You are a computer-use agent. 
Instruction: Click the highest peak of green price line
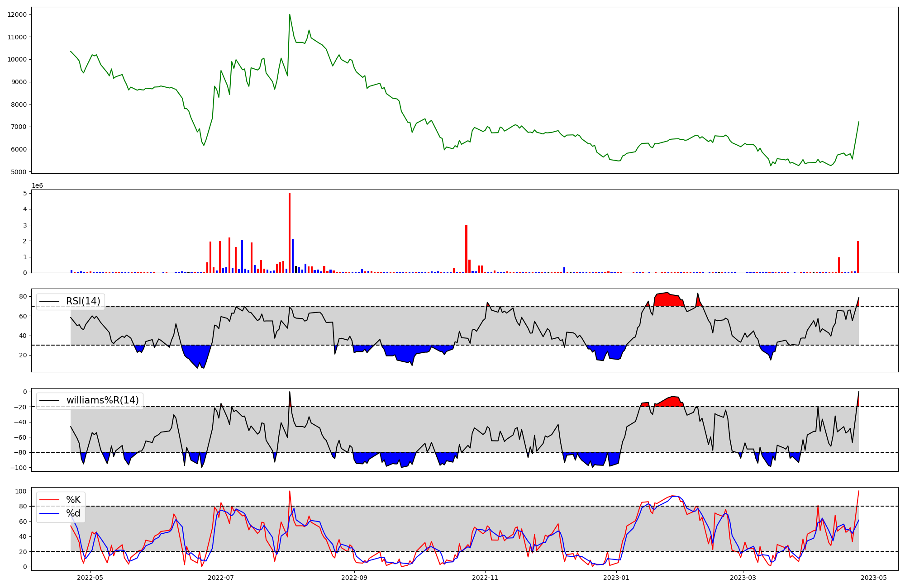[290, 14]
